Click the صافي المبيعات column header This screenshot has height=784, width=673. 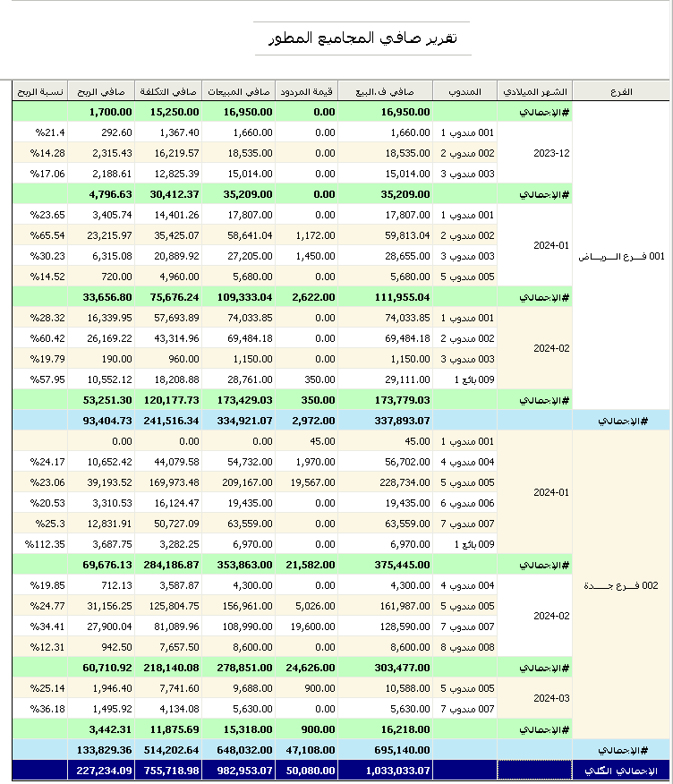(x=237, y=91)
